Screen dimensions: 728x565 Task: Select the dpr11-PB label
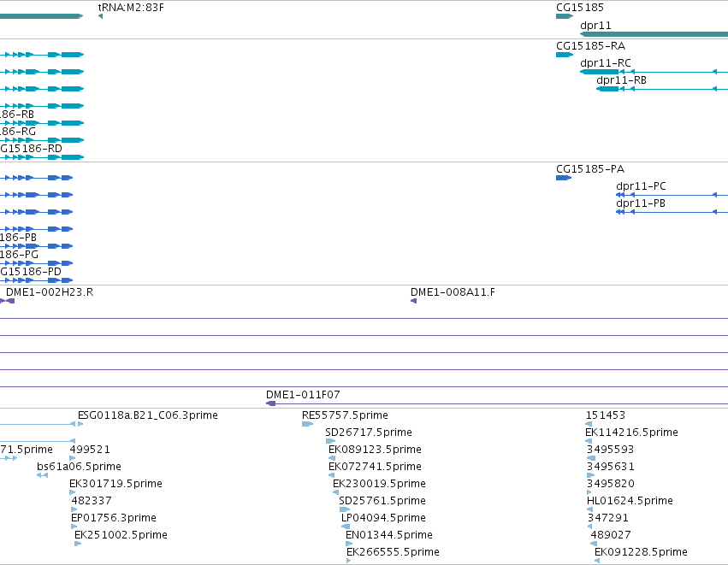[641, 203]
